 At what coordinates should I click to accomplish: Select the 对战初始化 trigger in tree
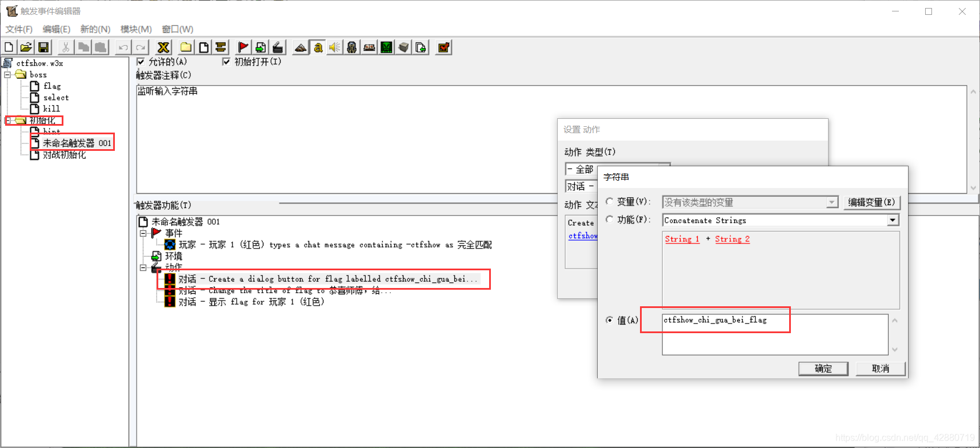tap(65, 155)
